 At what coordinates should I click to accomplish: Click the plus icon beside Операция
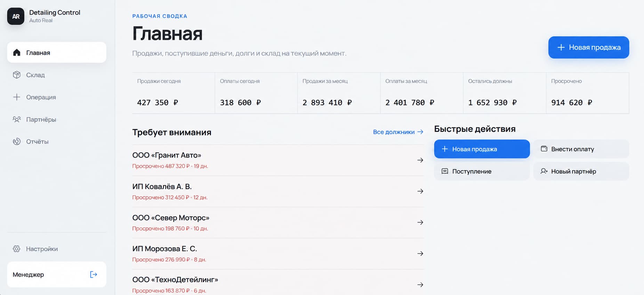17,97
